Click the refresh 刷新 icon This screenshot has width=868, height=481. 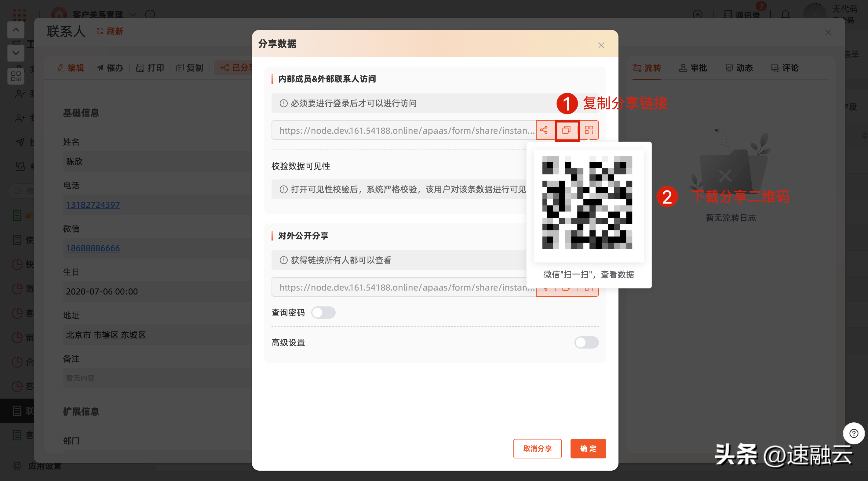100,31
